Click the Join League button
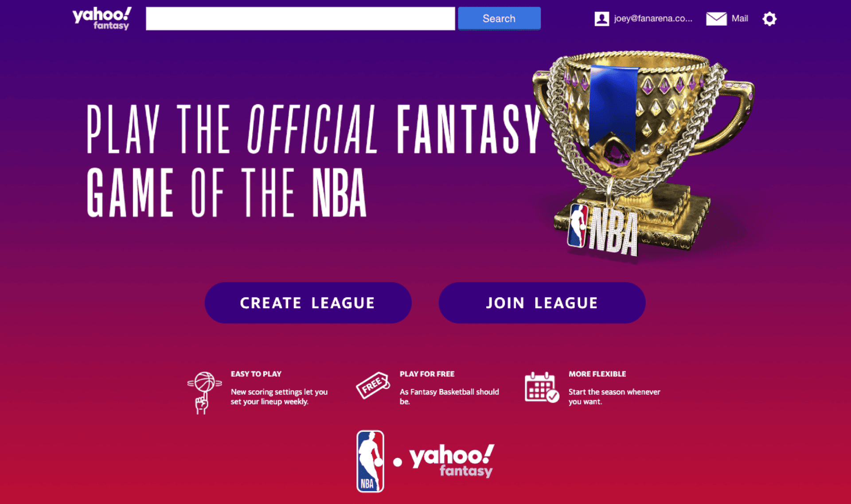The height and width of the screenshot is (504, 851). (x=542, y=303)
